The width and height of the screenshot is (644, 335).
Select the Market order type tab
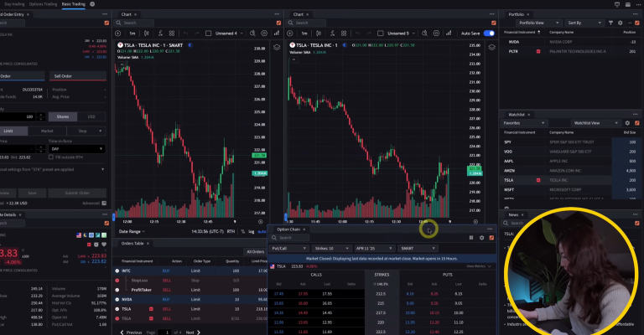[x=47, y=130]
